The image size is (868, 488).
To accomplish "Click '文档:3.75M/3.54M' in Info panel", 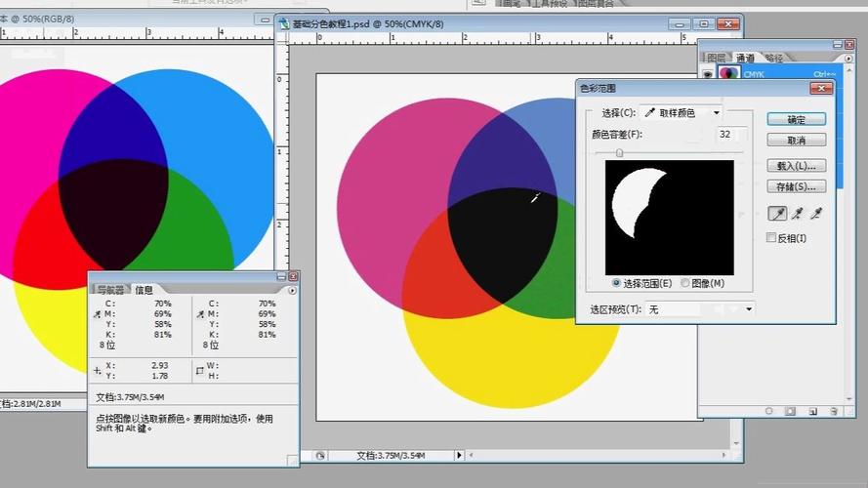I will click(x=130, y=397).
